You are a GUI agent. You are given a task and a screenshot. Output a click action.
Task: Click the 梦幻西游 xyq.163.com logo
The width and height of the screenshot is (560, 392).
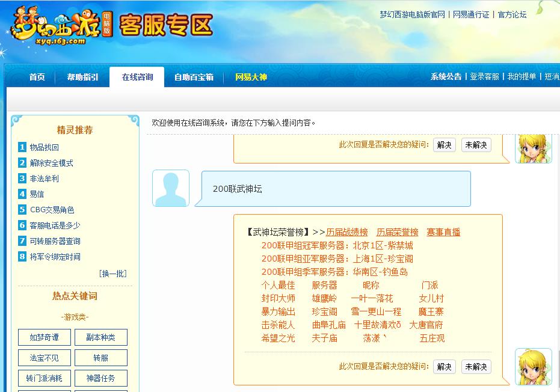coord(61,27)
